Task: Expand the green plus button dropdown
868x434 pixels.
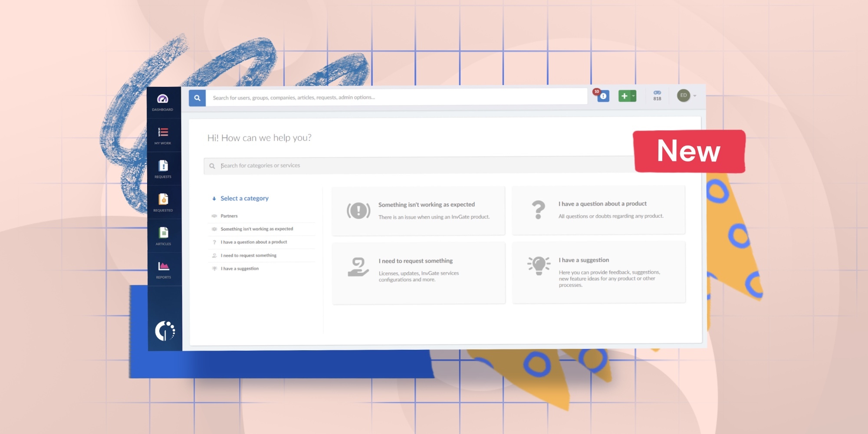Action: pos(634,96)
